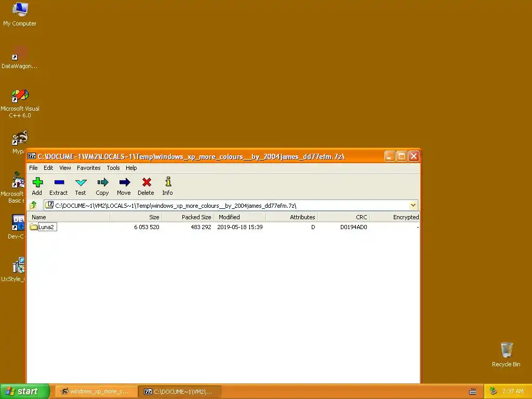Select Microsoft Visual C++ 6.0 shortcut
The height and width of the screenshot is (399, 532).
tap(20, 96)
